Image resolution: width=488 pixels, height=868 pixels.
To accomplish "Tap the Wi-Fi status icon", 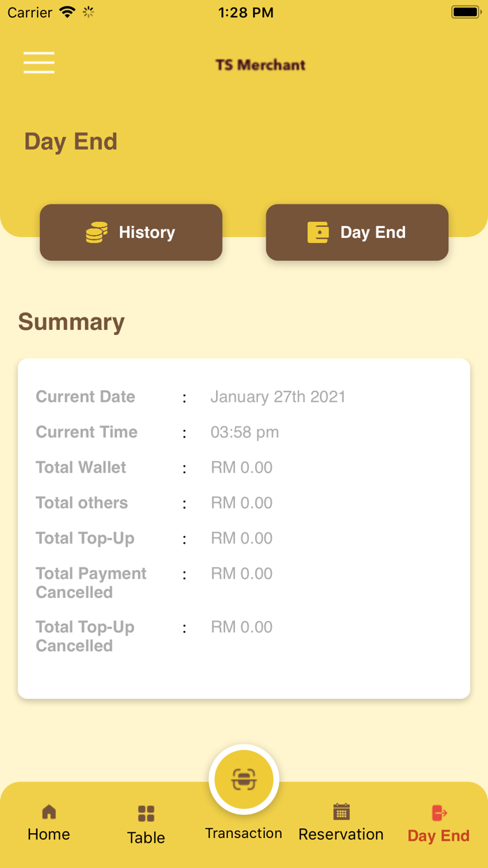I will click(x=67, y=13).
